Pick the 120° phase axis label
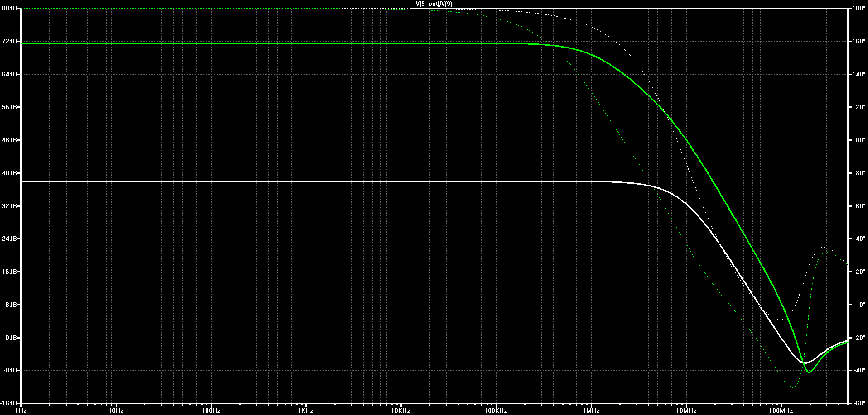The image size is (868, 415). (x=858, y=107)
